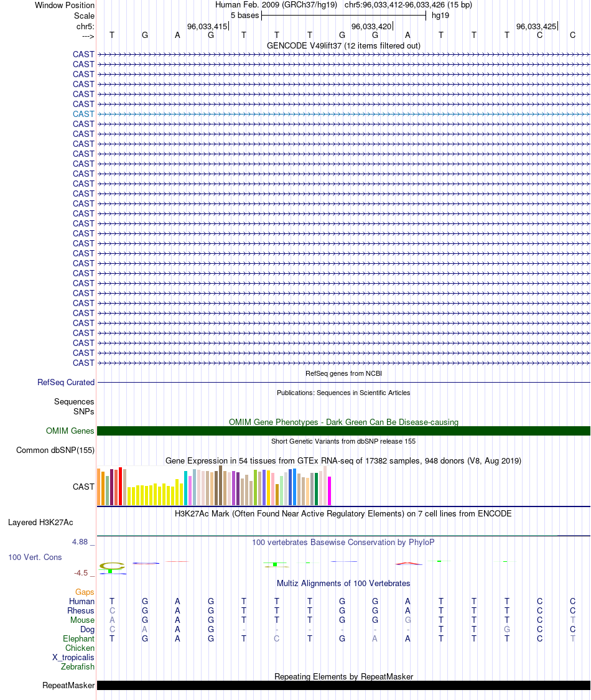Image resolution: width=591 pixels, height=700 pixels.
Task: Click the 'Sequences' publications label
Action: click(x=74, y=402)
